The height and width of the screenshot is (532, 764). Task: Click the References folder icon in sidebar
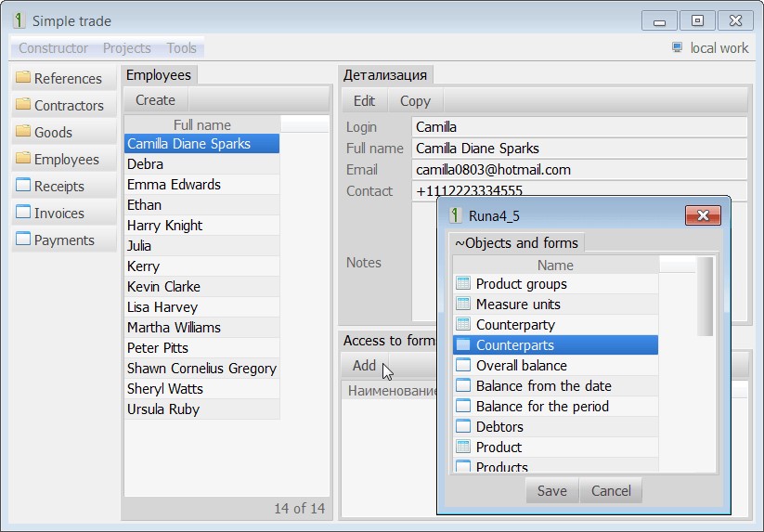point(23,78)
